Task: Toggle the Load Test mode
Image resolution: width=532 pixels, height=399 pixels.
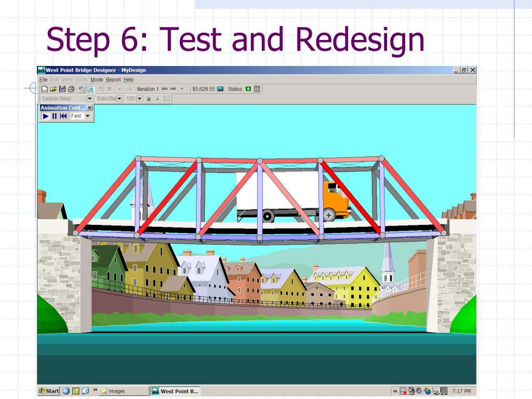Action: tap(90, 89)
